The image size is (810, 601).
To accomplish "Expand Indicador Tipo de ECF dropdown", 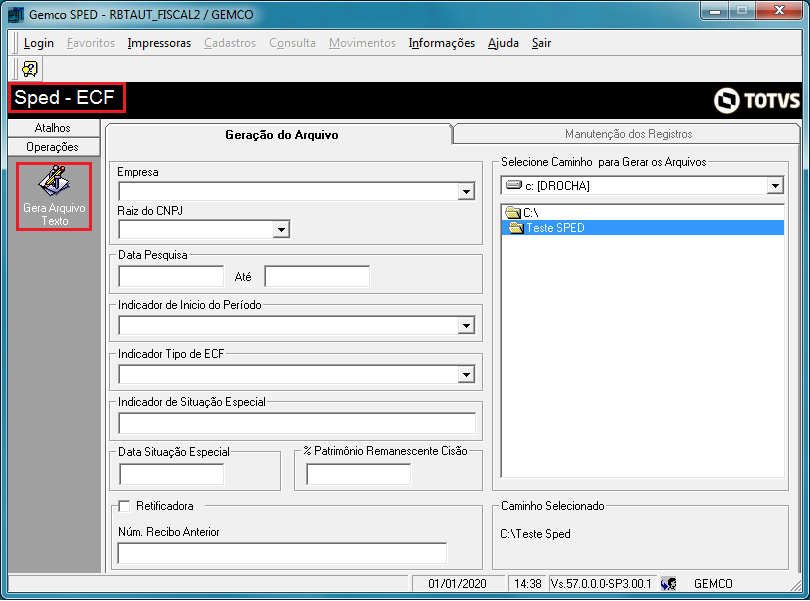I will click(x=466, y=375).
